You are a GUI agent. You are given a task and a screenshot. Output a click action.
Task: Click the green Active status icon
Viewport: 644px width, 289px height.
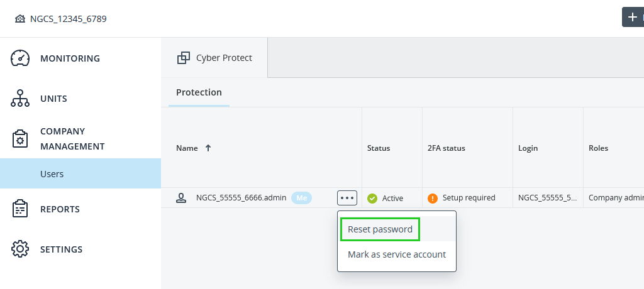(x=372, y=199)
